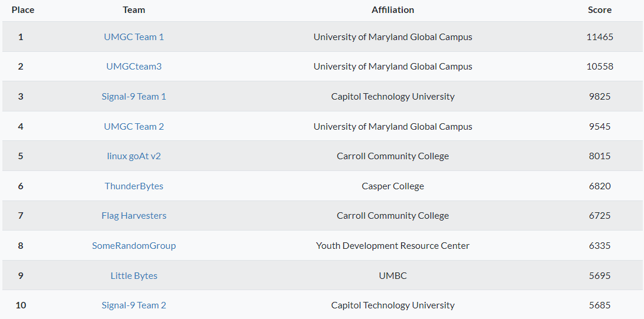The image size is (644, 319).
Task: Open Signal-9 Team 1 page
Action: (x=134, y=96)
